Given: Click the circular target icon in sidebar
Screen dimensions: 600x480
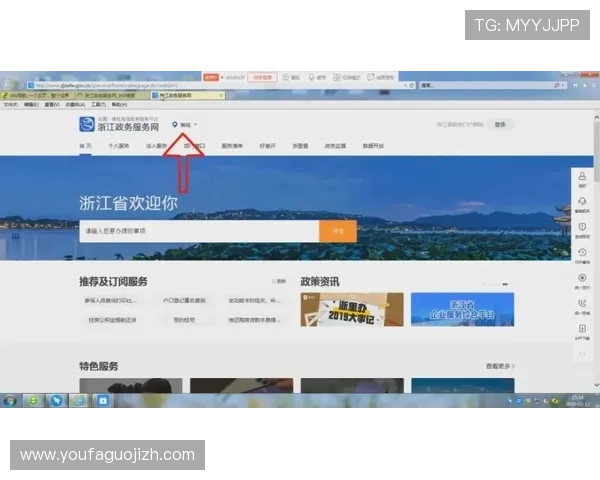Looking at the screenshot, I should [x=582, y=278].
